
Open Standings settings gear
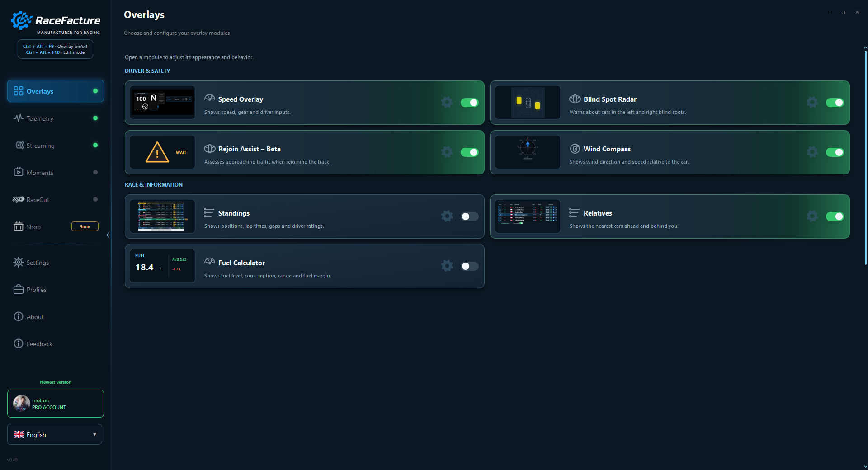[447, 216]
